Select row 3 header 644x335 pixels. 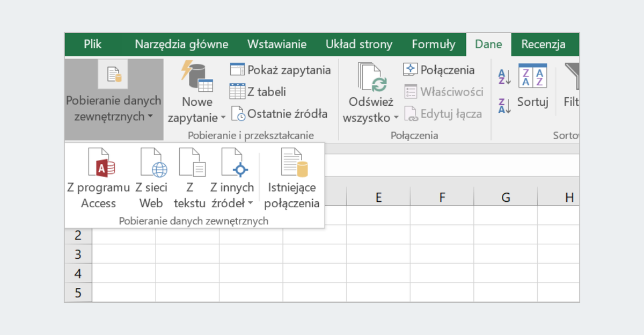[78, 254]
